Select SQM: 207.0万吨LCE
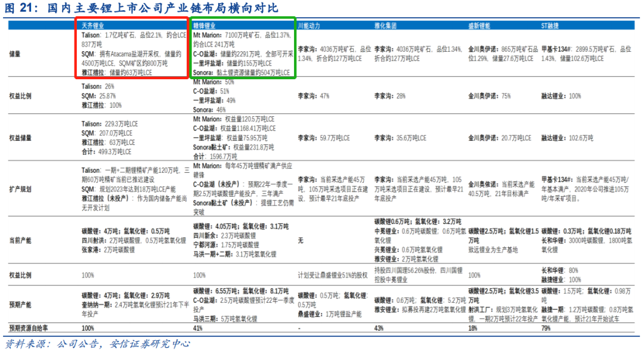Screen dimensions: 644x351 click(107, 133)
